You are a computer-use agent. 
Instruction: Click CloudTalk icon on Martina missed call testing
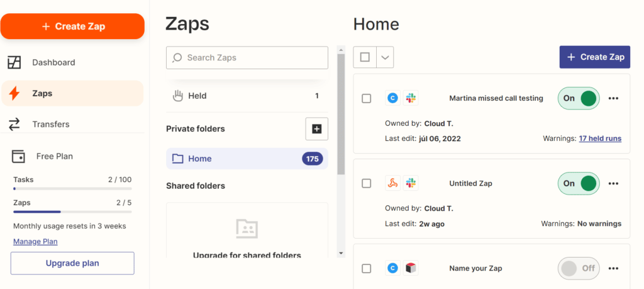pyautogui.click(x=393, y=98)
